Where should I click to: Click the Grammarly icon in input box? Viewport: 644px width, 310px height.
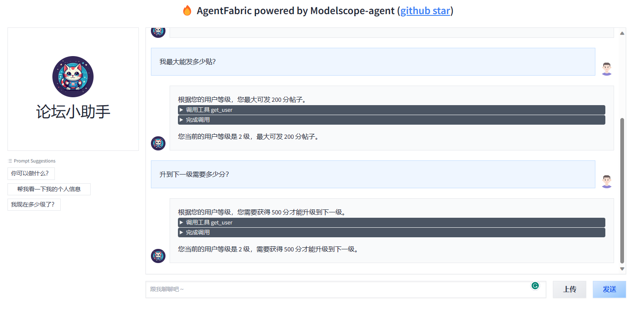tap(535, 285)
